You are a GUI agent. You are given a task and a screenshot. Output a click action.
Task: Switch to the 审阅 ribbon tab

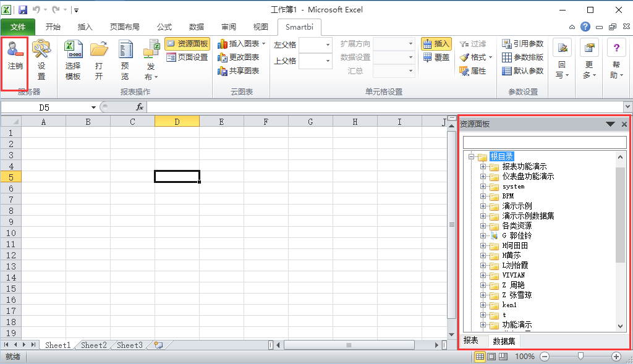tap(229, 27)
